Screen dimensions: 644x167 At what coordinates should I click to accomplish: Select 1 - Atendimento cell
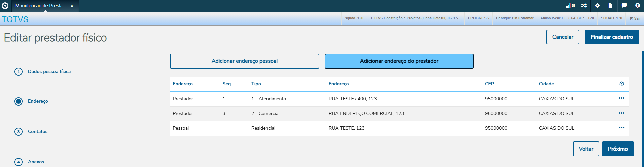point(269,99)
